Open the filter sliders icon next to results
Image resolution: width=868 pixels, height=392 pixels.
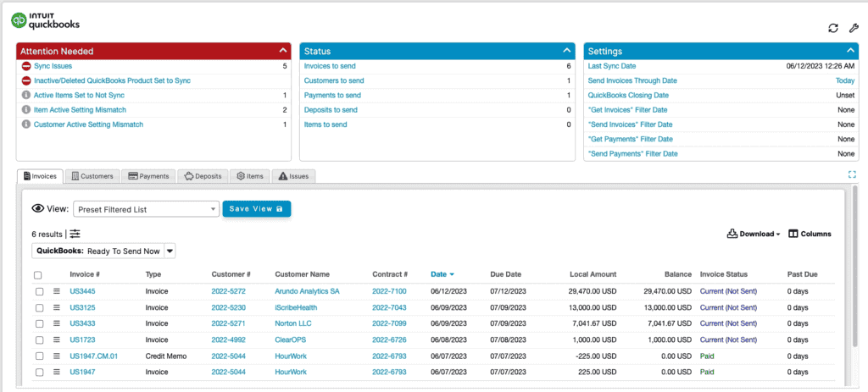pyautogui.click(x=75, y=234)
